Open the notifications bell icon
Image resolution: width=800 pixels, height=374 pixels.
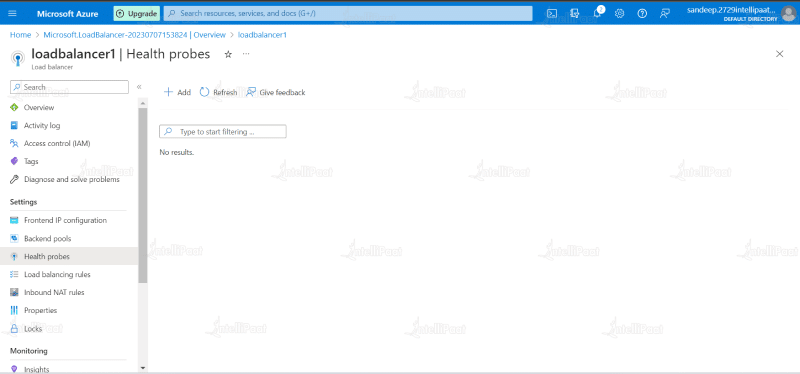point(597,14)
